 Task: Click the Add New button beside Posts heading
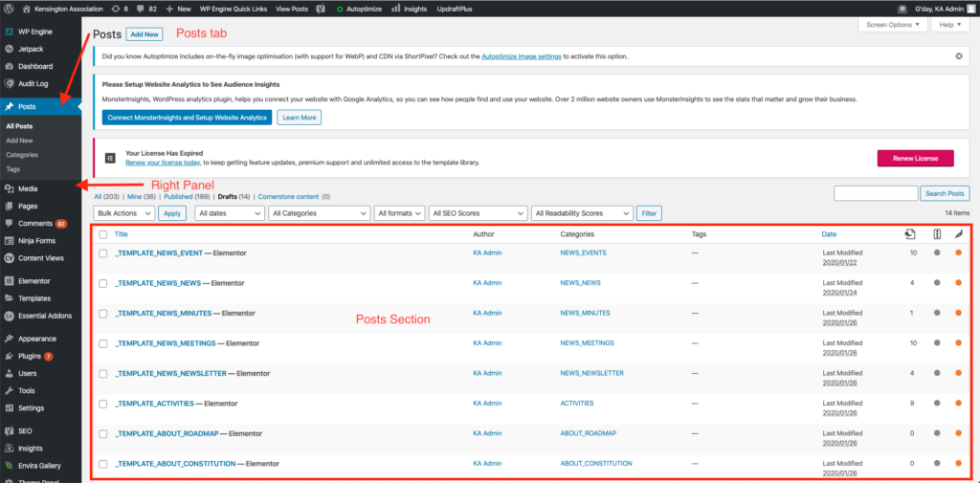145,34
